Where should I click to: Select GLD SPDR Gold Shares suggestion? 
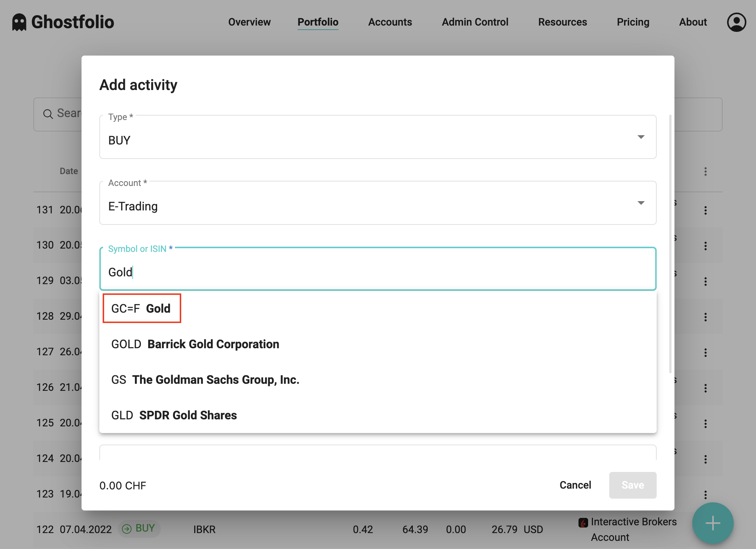[174, 415]
